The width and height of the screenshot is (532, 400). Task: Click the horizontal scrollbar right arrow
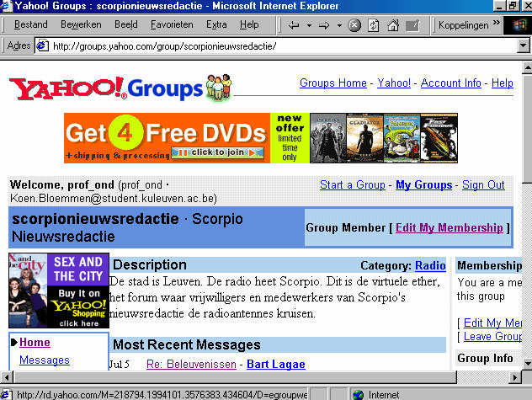(x=515, y=377)
